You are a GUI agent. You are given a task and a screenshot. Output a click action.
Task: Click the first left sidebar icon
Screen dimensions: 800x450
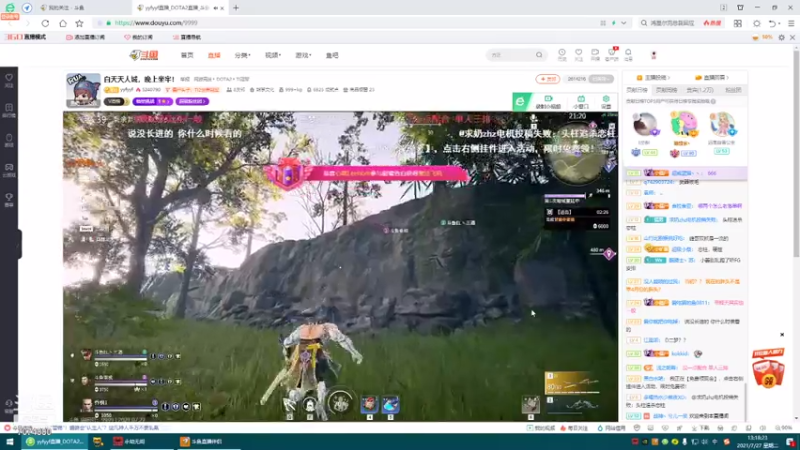pyautogui.click(x=9, y=80)
